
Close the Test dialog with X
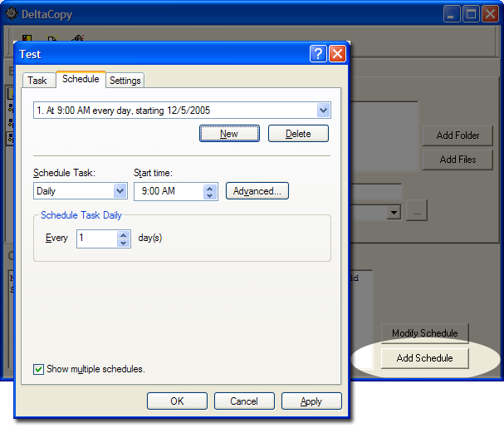click(x=337, y=54)
